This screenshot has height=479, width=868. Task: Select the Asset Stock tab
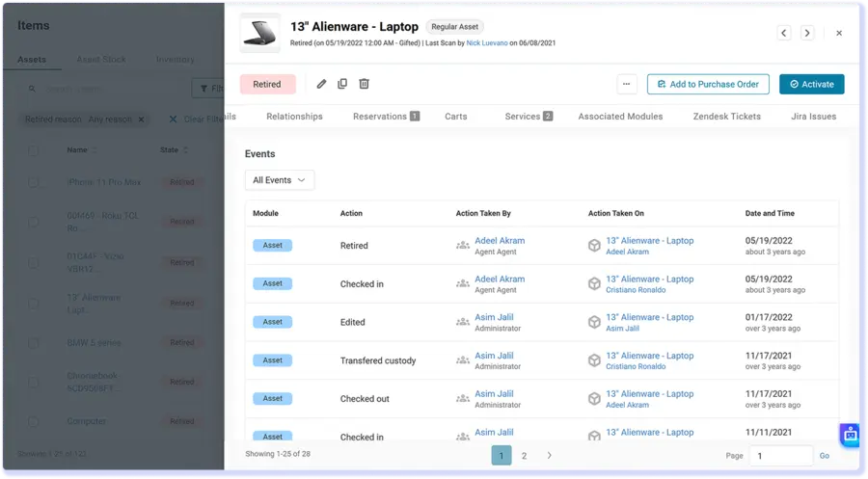tap(101, 60)
